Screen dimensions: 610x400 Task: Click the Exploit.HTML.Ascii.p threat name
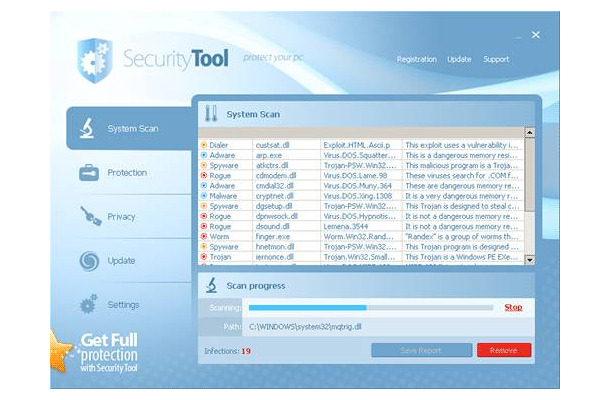pos(357,145)
